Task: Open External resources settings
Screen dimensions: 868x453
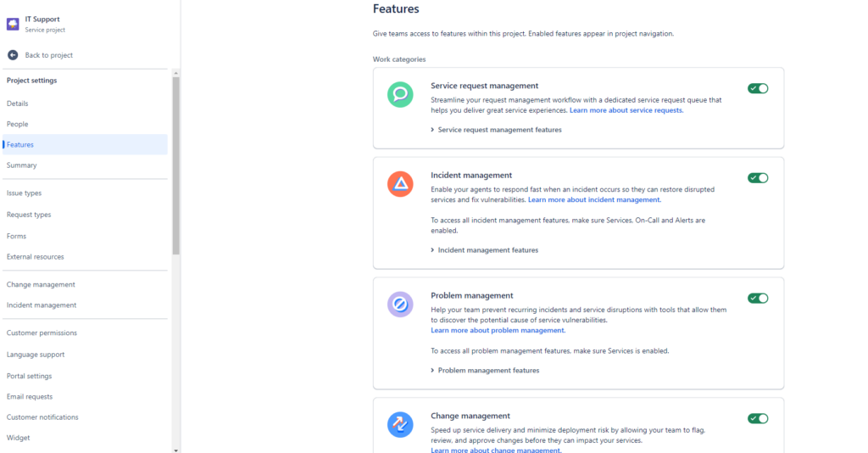Action: click(x=35, y=257)
